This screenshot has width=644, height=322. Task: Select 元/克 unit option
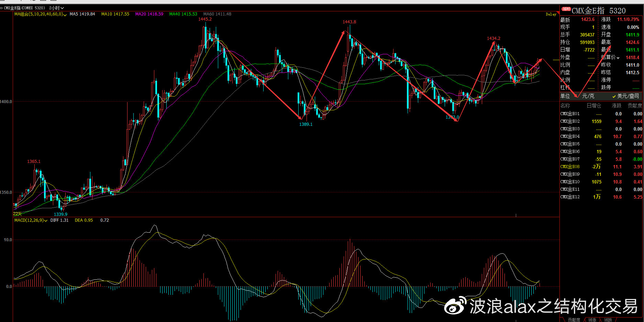click(x=588, y=96)
